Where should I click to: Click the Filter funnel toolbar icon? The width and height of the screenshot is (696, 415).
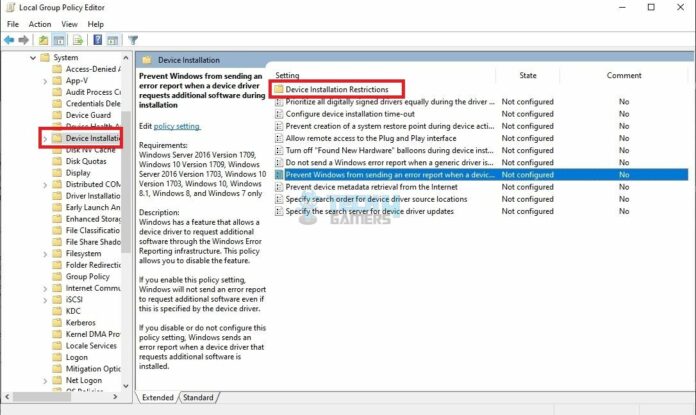tap(133, 40)
